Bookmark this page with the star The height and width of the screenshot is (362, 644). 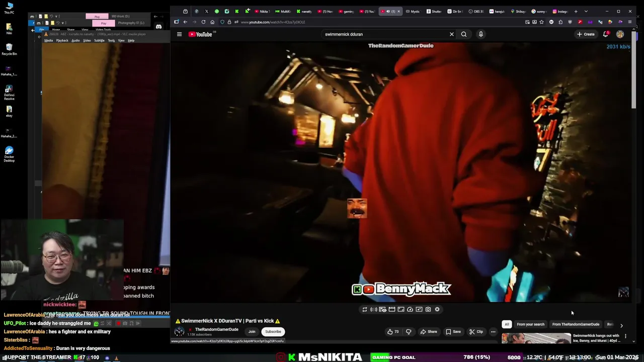pos(541,22)
